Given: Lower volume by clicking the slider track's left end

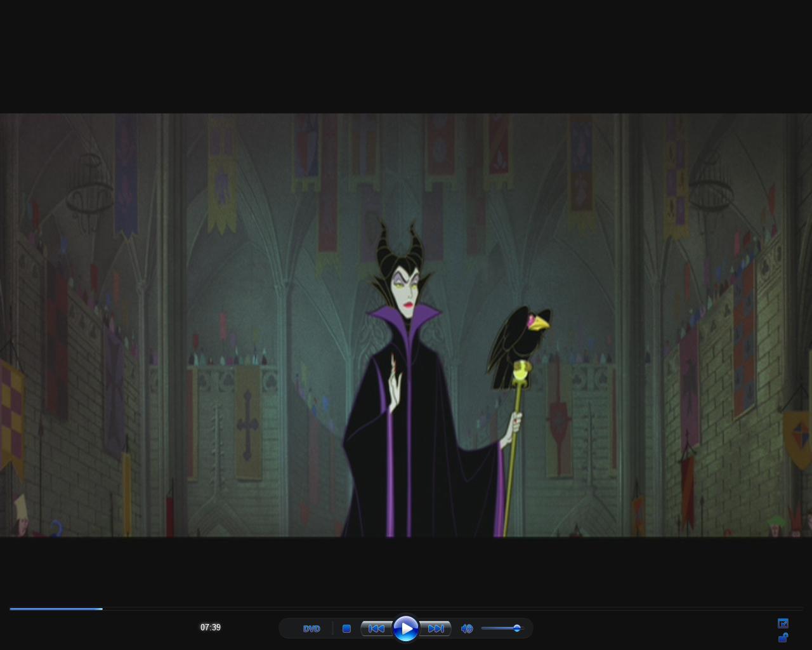Looking at the screenshot, I should click(x=485, y=628).
